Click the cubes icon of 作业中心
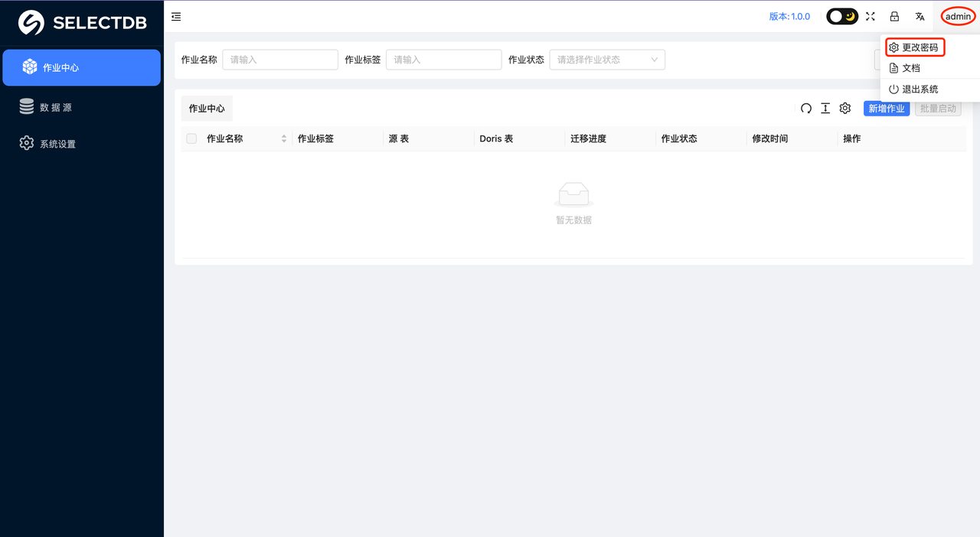 point(30,67)
